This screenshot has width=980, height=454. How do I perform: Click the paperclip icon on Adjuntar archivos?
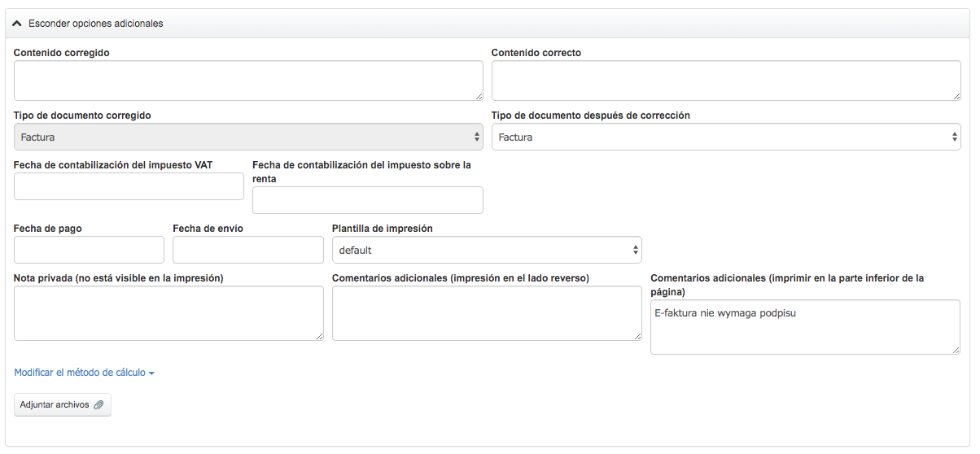coord(98,405)
